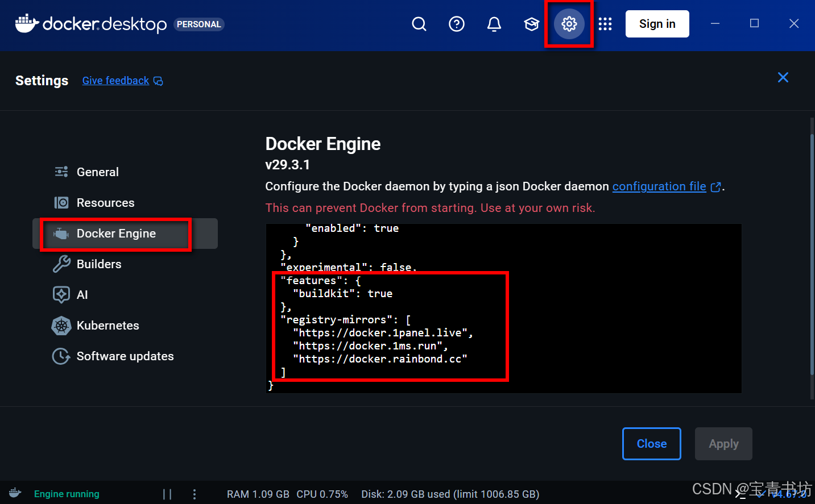This screenshot has height=504, width=815.
Task: Click the PERSONAL plan badge
Action: pos(199,24)
